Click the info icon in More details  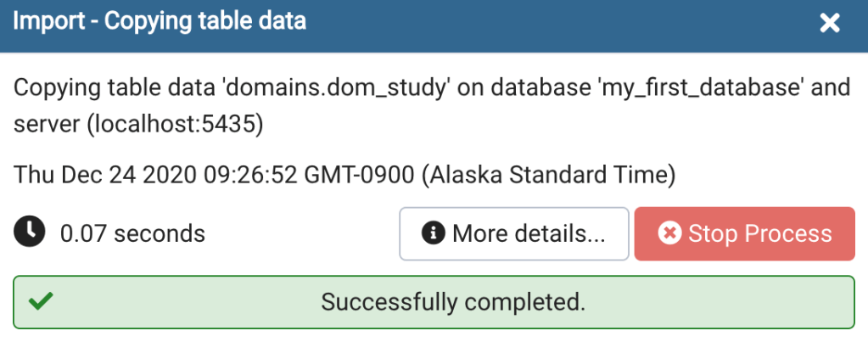434,233
